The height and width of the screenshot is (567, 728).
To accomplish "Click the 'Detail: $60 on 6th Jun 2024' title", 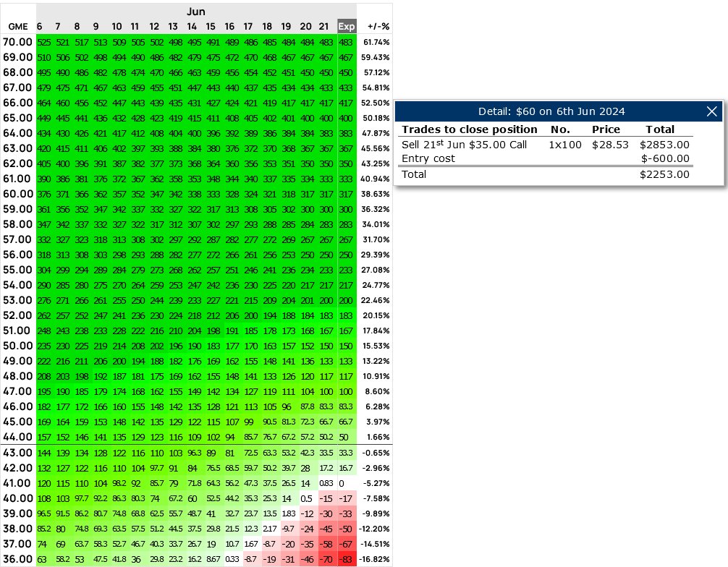I will 551,111.
